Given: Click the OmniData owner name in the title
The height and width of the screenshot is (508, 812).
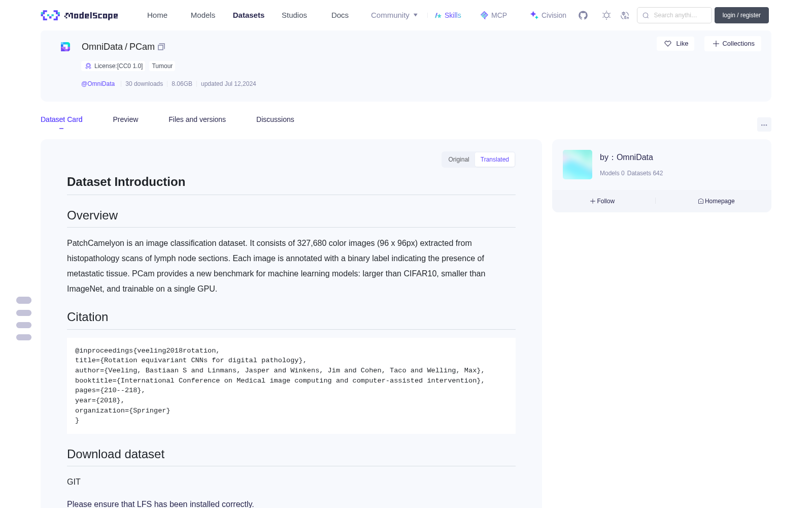Looking at the screenshot, I should pyautogui.click(x=102, y=47).
